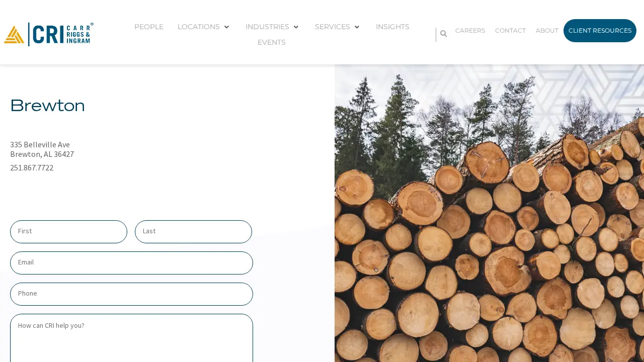Click the How can CRI help you textarea

[x=131, y=338]
